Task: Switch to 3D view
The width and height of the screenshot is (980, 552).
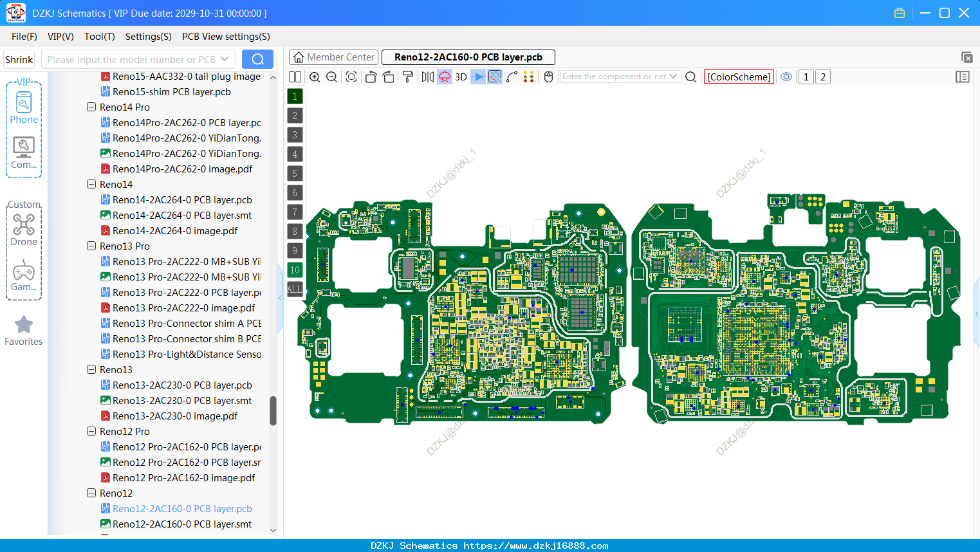Action: point(461,77)
